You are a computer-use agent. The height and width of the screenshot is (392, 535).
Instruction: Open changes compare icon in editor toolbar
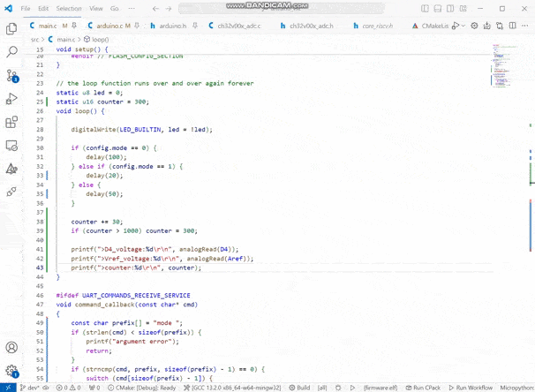click(x=500, y=26)
